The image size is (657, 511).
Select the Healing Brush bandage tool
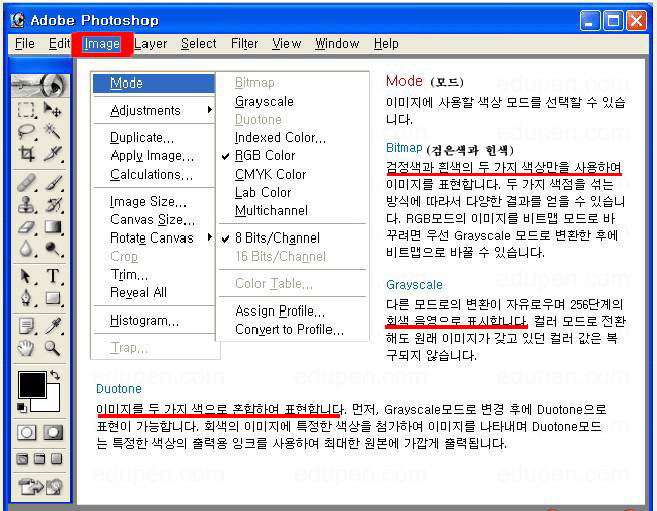(26, 183)
